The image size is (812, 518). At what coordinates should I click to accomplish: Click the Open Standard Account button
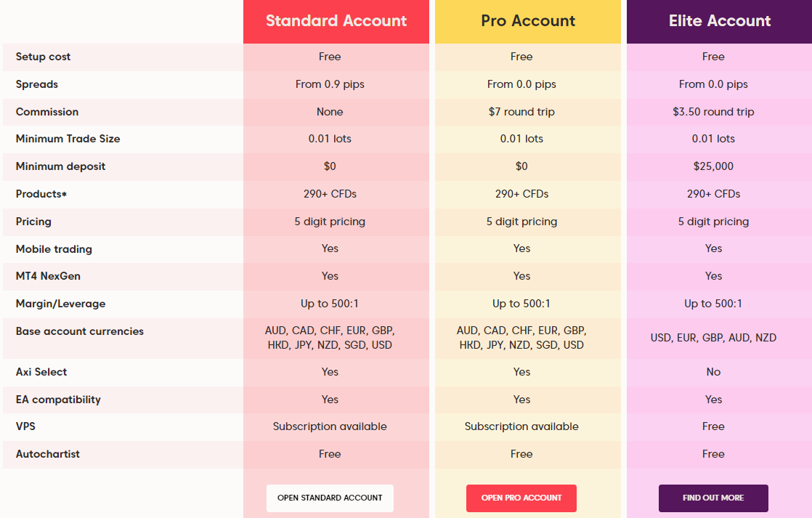(x=330, y=498)
